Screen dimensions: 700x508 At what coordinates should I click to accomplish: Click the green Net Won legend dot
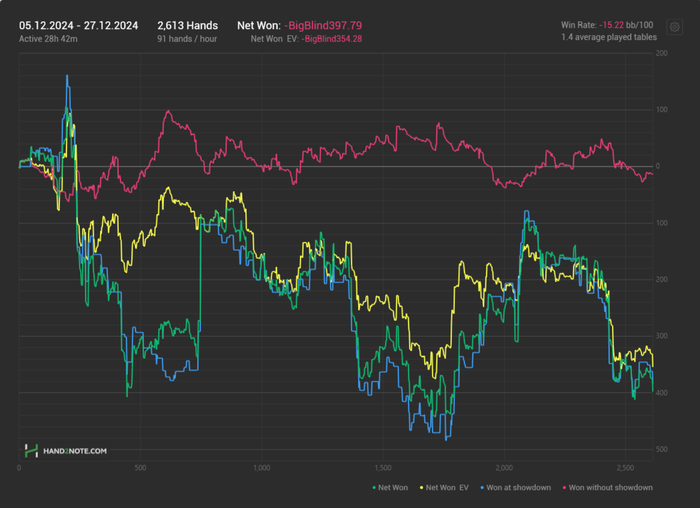[374, 487]
